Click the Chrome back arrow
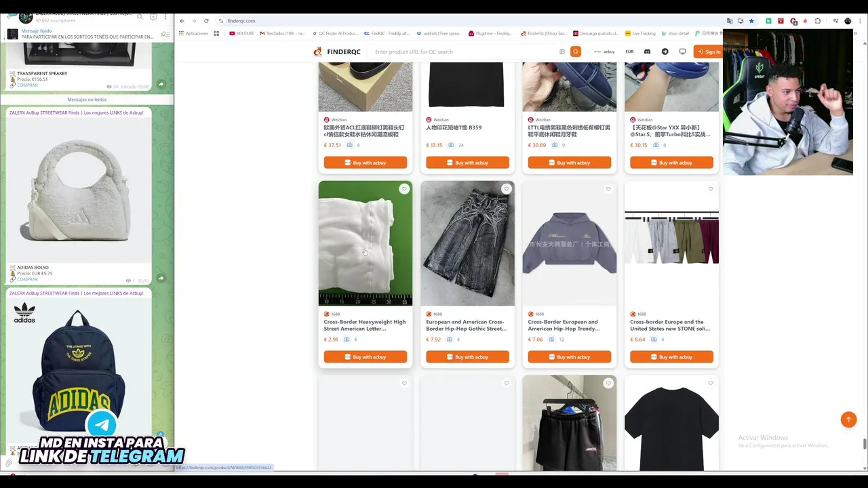The height and width of the screenshot is (488, 868). 182,21
